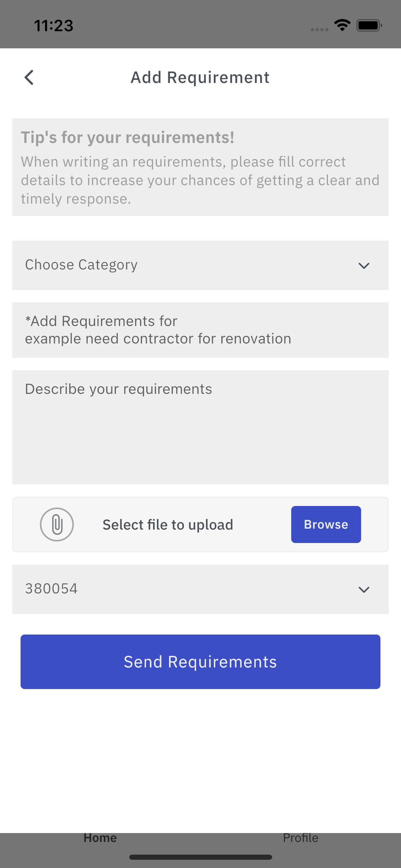Tap the Wi-Fi status icon

342,25
